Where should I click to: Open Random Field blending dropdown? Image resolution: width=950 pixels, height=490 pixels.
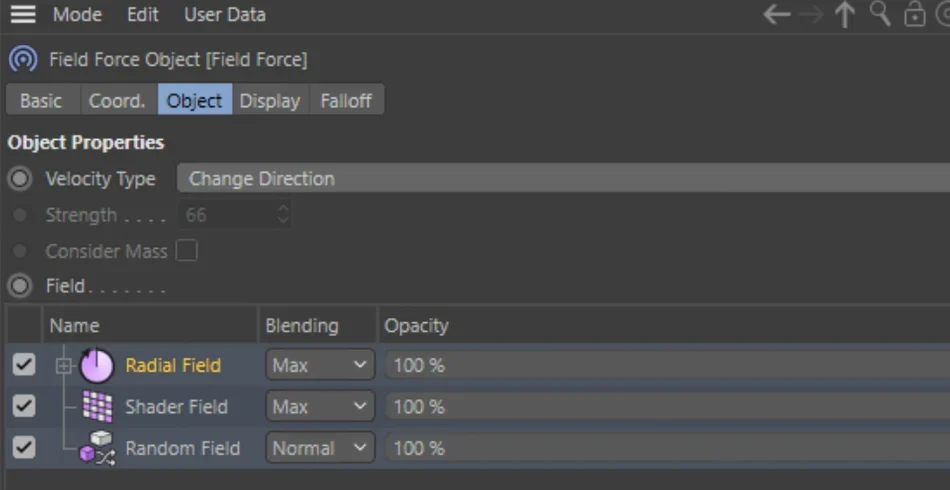point(320,448)
